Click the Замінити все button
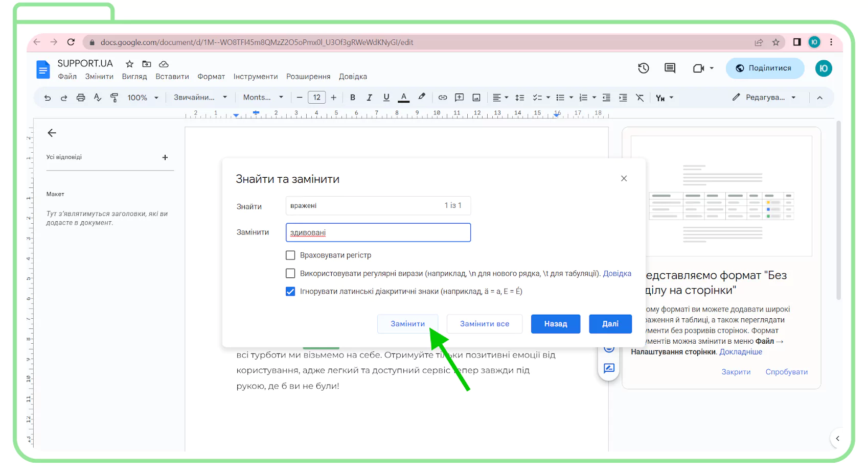868x474 pixels. point(485,324)
